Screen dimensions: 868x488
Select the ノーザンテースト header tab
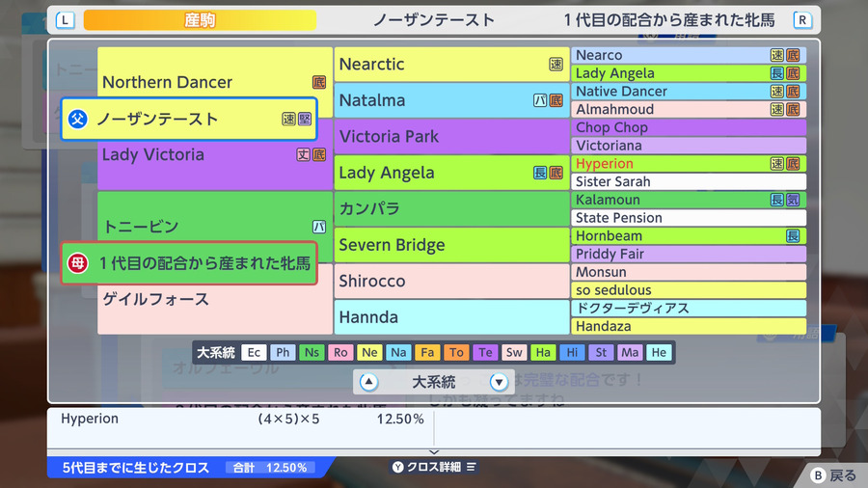[x=433, y=20]
